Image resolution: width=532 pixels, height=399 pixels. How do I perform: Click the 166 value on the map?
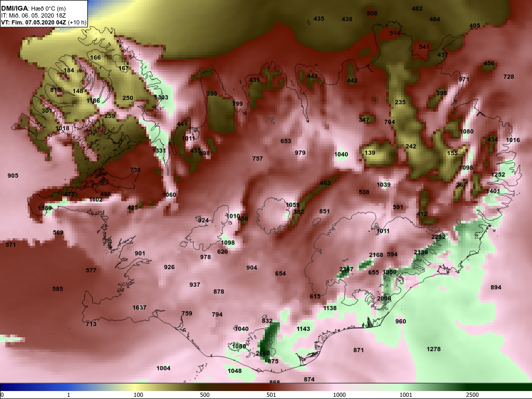pyautogui.click(x=96, y=57)
